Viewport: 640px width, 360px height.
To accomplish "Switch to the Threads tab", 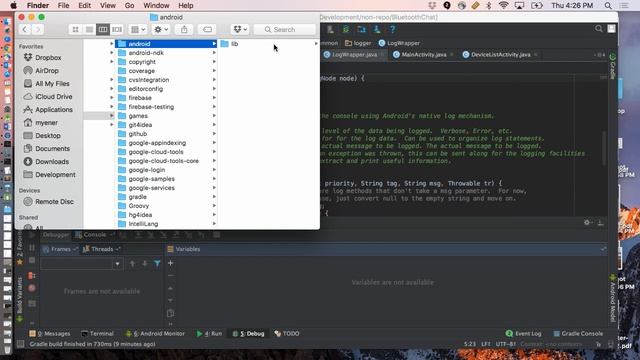I will click(102, 249).
